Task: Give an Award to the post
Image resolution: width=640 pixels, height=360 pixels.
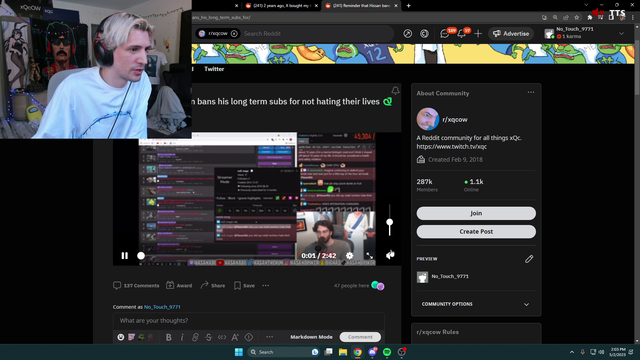Action: pyautogui.click(x=179, y=285)
